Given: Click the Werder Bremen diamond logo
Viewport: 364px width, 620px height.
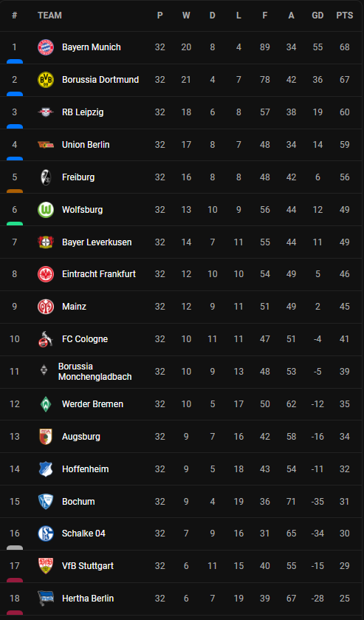Looking at the screenshot, I should click(46, 404).
